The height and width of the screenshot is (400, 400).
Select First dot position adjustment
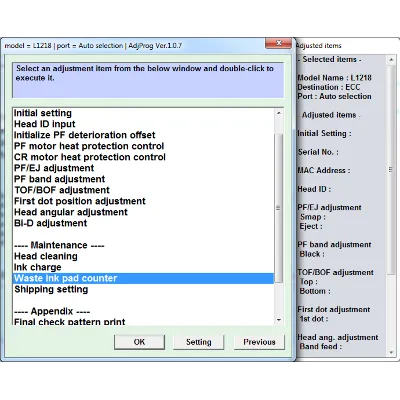click(x=143, y=201)
